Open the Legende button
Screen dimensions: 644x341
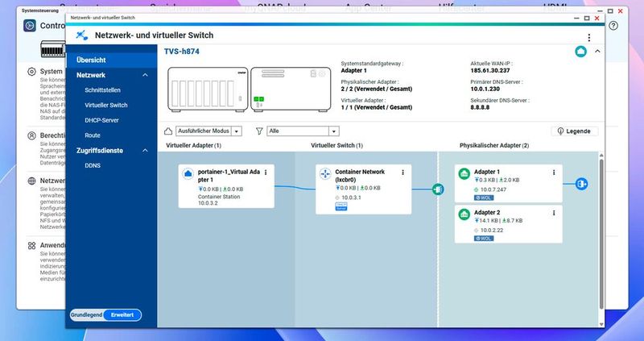click(x=575, y=131)
